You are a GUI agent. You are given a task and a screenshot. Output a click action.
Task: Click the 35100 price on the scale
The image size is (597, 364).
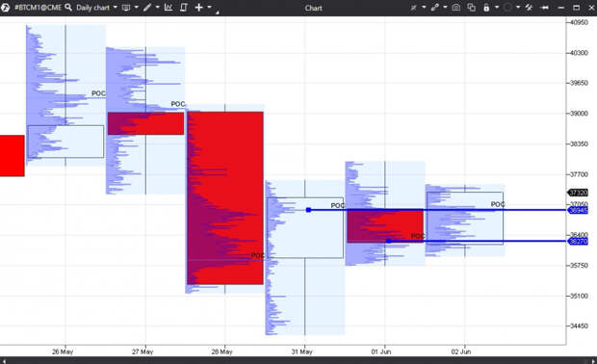pos(579,296)
